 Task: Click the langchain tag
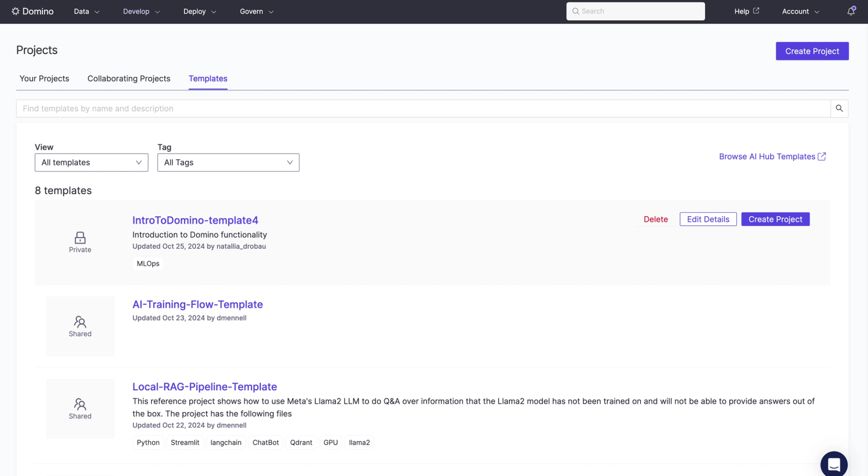[226, 443]
